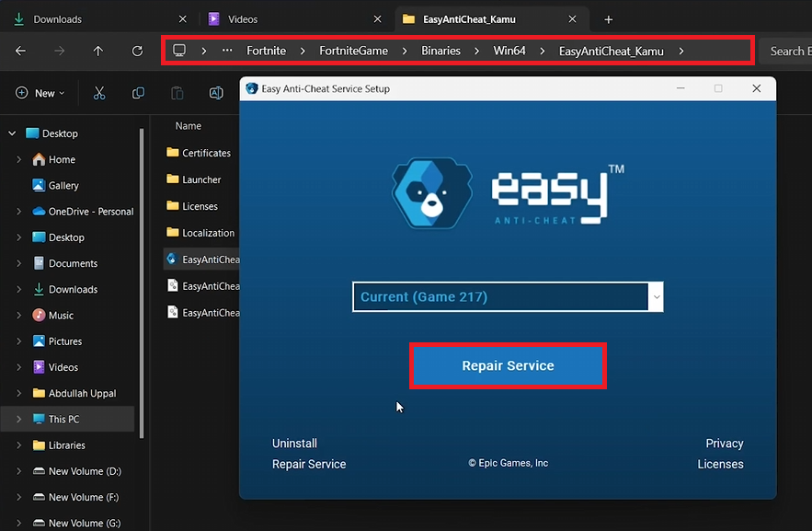Expand chevron after Fortnite breadcrumb
The width and height of the screenshot is (812, 531).
coord(303,51)
